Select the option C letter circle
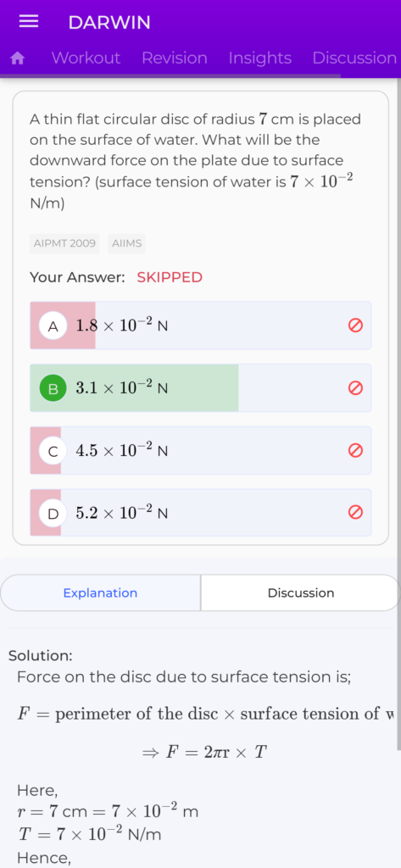Screen dimensions: 401x868 tap(53, 451)
